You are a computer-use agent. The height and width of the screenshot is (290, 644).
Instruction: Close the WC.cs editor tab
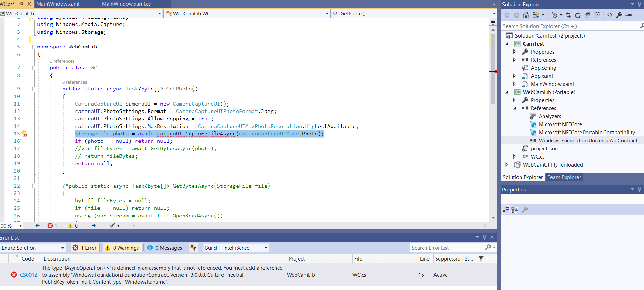[x=29, y=4]
